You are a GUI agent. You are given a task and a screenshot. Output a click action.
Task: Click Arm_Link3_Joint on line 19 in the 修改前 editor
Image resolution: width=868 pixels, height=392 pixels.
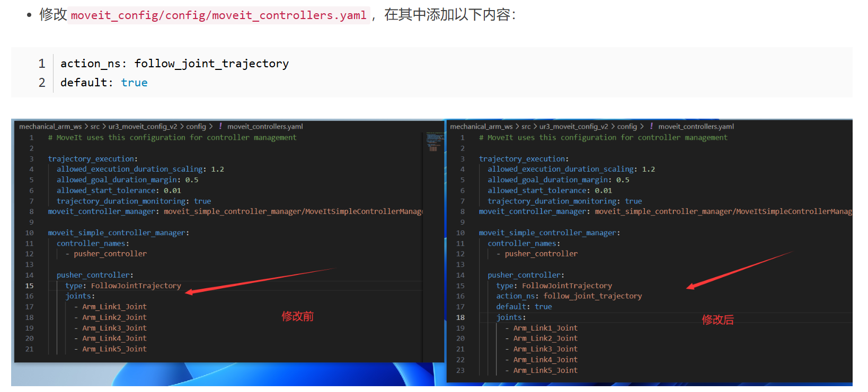click(114, 328)
